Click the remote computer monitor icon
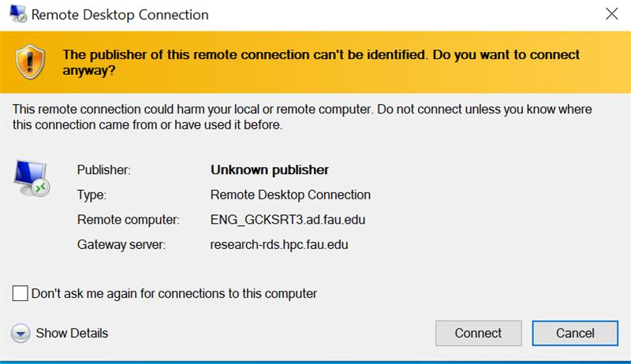The image size is (631, 364). click(32, 176)
